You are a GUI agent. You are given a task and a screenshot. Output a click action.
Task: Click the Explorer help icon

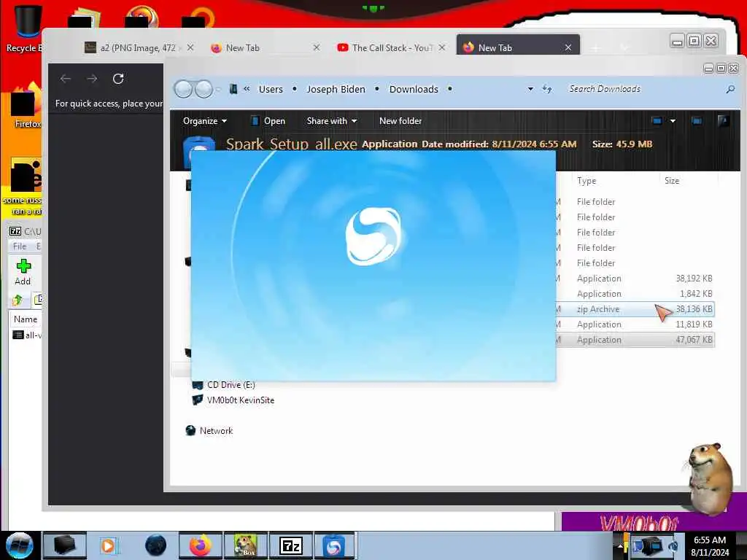[x=723, y=121]
